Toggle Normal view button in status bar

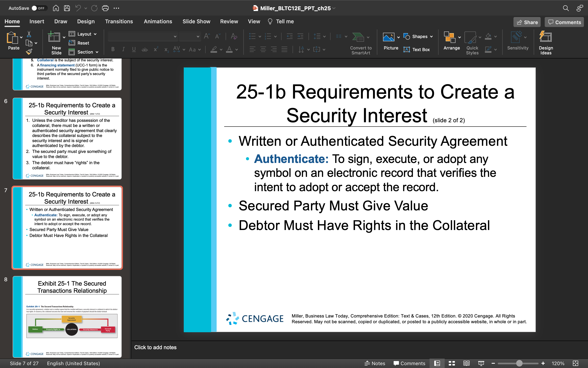[x=437, y=363]
